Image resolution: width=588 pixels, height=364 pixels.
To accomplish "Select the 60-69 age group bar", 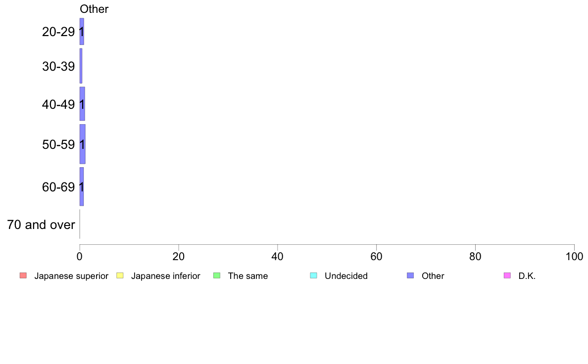I will point(82,186).
